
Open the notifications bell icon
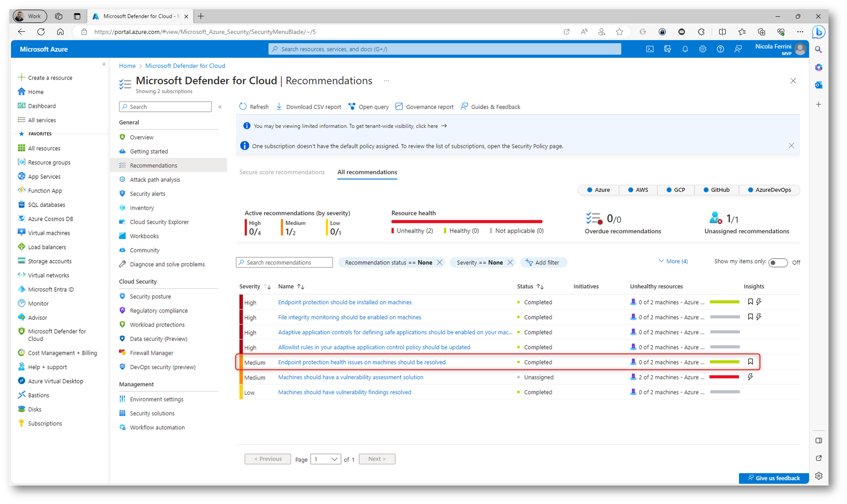685,49
